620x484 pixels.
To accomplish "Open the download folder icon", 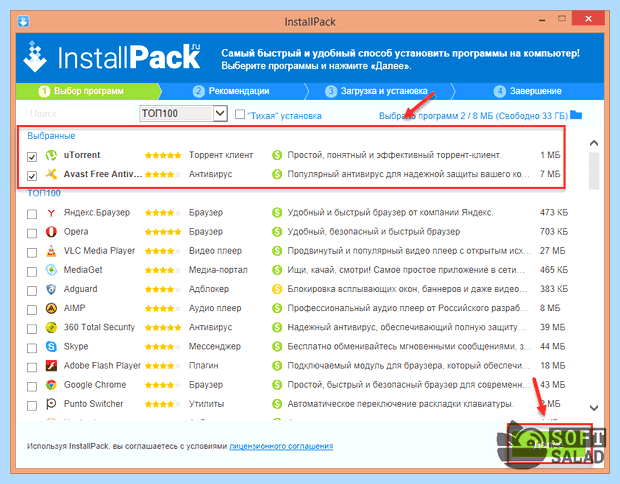I will [x=576, y=115].
